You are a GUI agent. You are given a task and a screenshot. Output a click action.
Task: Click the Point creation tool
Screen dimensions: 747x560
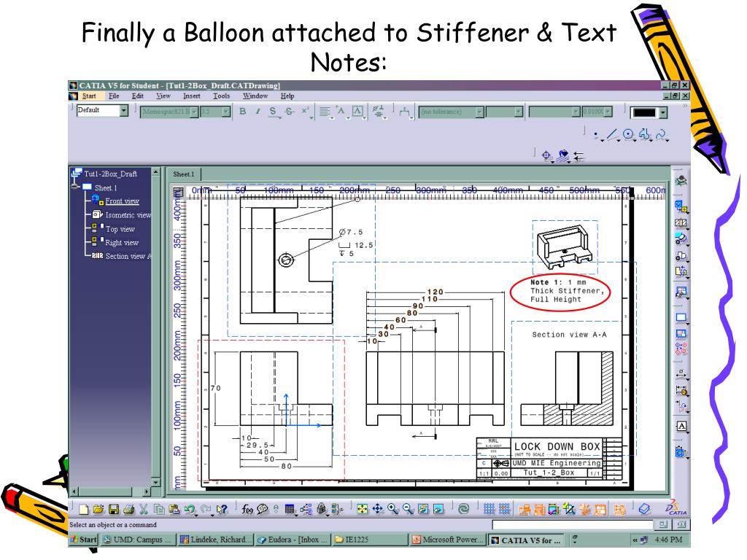[x=597, y=135]
